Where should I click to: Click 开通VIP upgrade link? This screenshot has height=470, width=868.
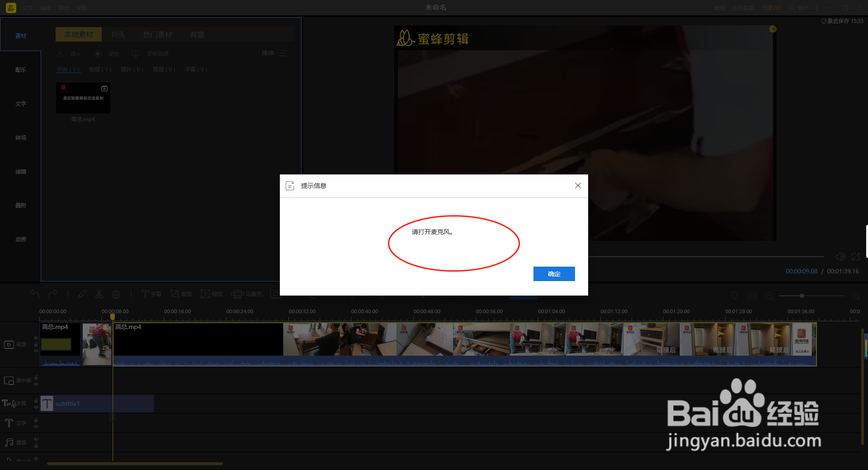click(x=771, y=8)
